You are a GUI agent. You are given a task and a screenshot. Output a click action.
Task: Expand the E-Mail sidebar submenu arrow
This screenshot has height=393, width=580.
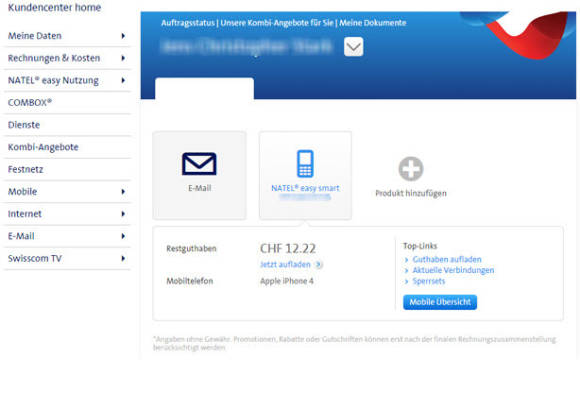coord(123,236)
